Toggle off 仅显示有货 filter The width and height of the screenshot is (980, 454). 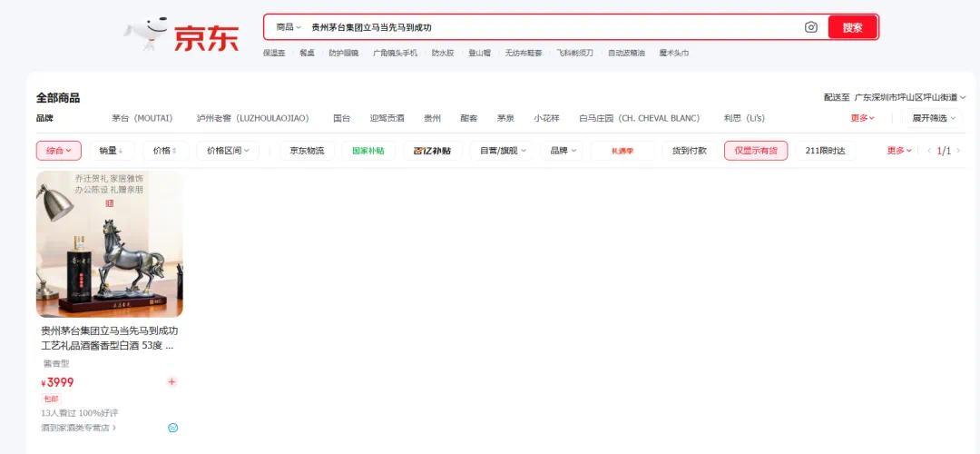pyautogui.click(x=756, y=151)
